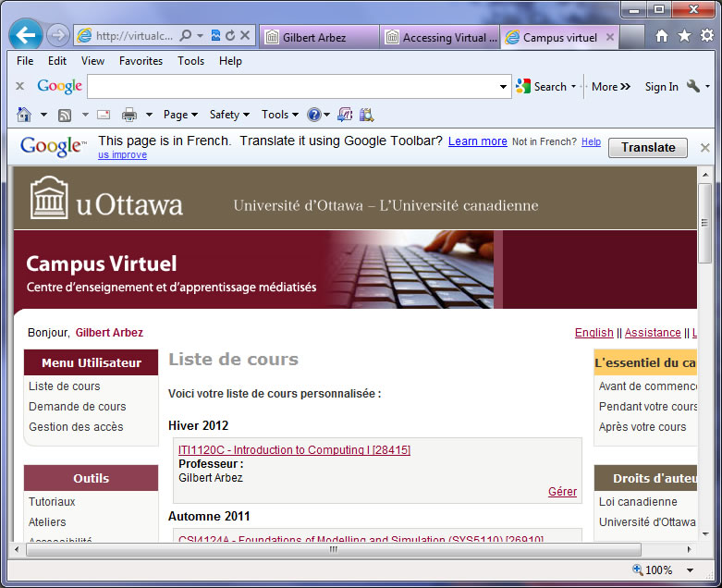The image size is (722, 588).
Task: Click the Google Toolbar Search button
Action: tap(541, 87)
